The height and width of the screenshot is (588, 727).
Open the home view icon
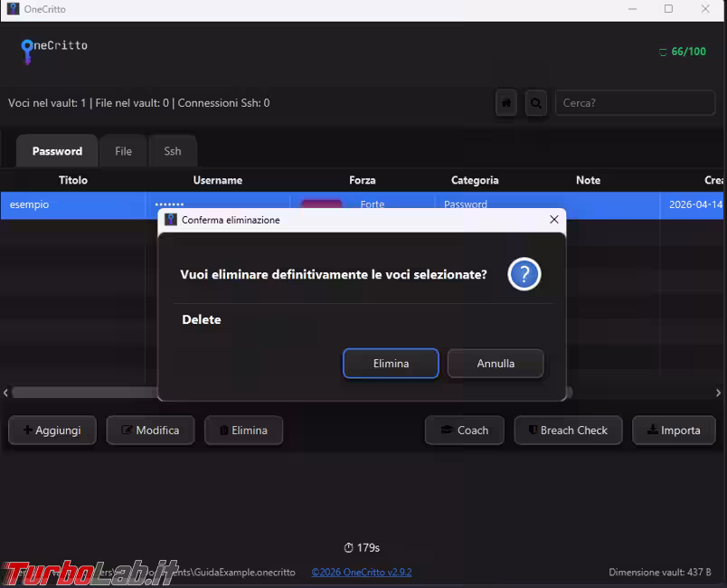tap(505, 102)
